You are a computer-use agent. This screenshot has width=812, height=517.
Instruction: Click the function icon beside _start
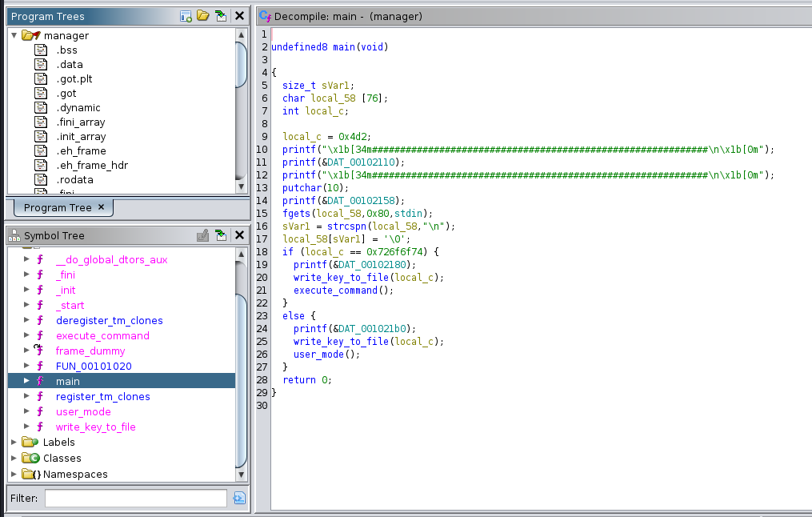click(x=40, y=305)
